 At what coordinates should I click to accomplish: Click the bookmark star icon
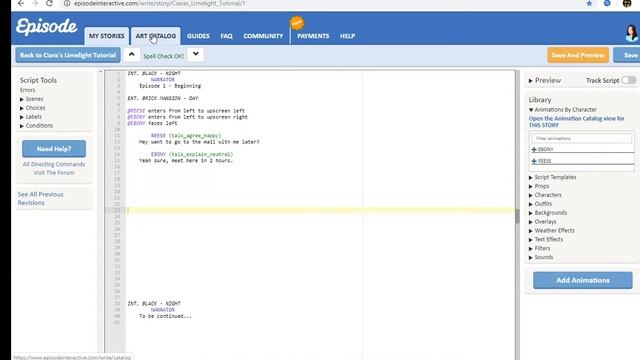click(589, 3)
